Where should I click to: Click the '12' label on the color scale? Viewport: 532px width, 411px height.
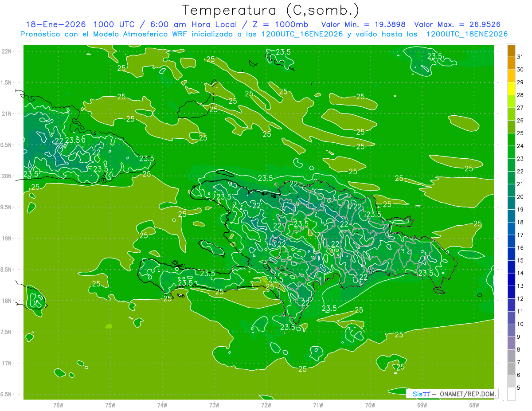point(520,299)
